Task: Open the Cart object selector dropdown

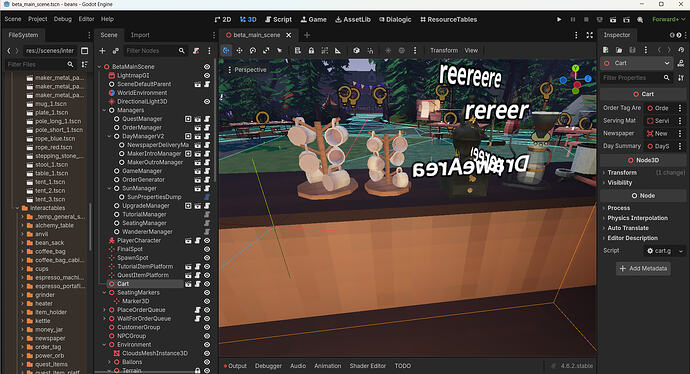Action: pyautogui.click(x=636, y=63)
